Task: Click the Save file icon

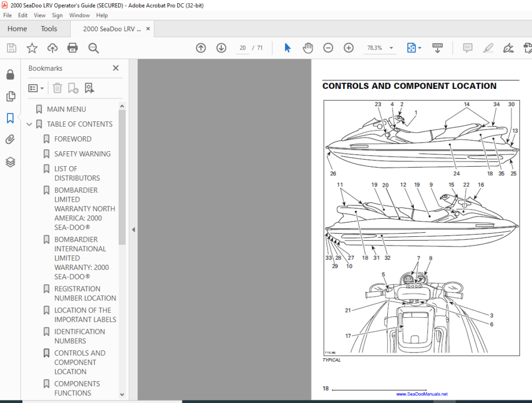Action: [x=12, y=48]
